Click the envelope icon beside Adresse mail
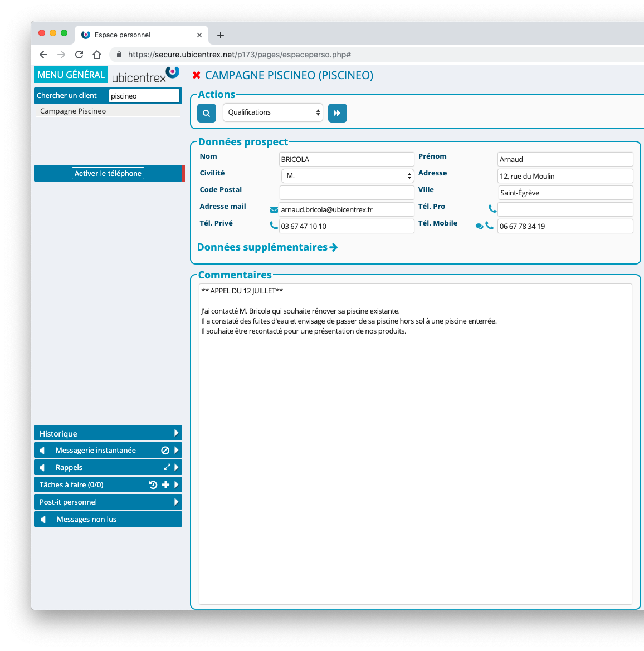644x651 pixels. pos(274,209)
